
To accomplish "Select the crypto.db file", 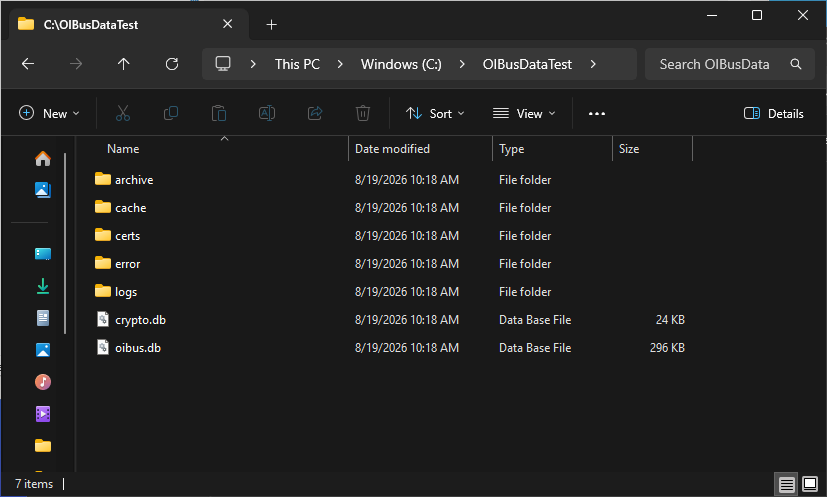I will click(140, 320).
